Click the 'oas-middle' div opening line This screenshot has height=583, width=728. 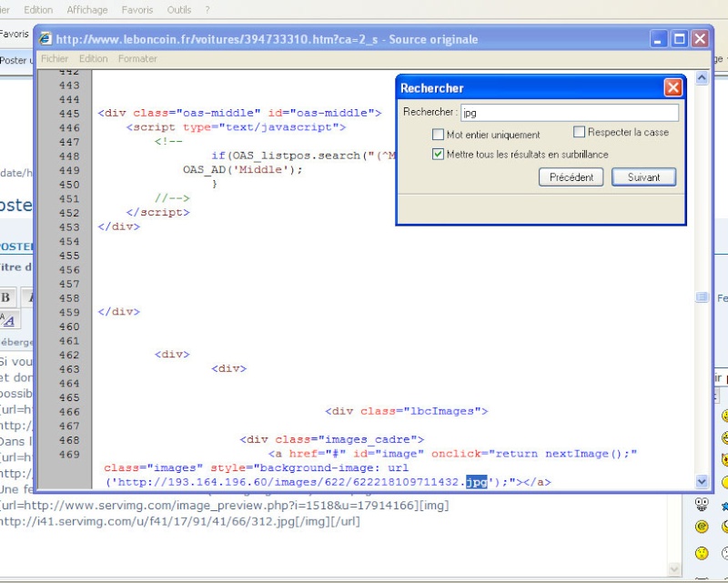[239, 114]
